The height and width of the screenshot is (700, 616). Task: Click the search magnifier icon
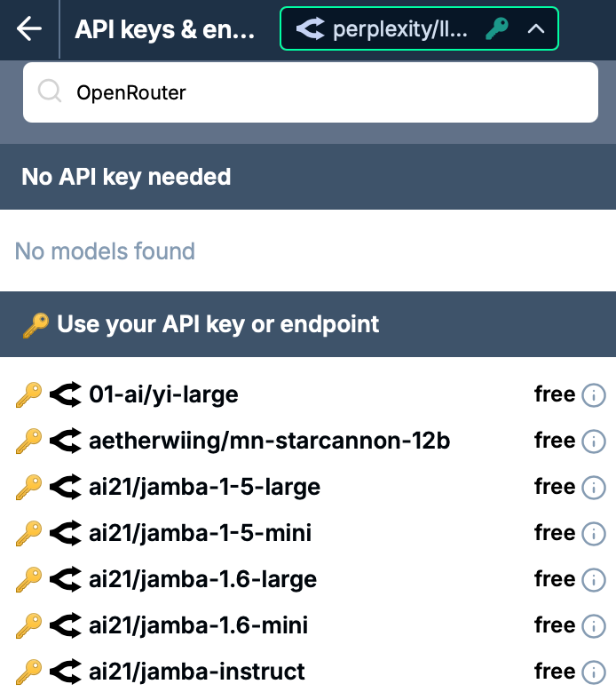coord(51,92)
